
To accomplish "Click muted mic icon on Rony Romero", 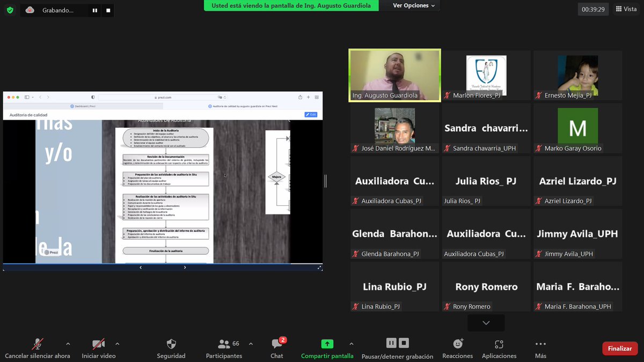I will tap(447, 307).
